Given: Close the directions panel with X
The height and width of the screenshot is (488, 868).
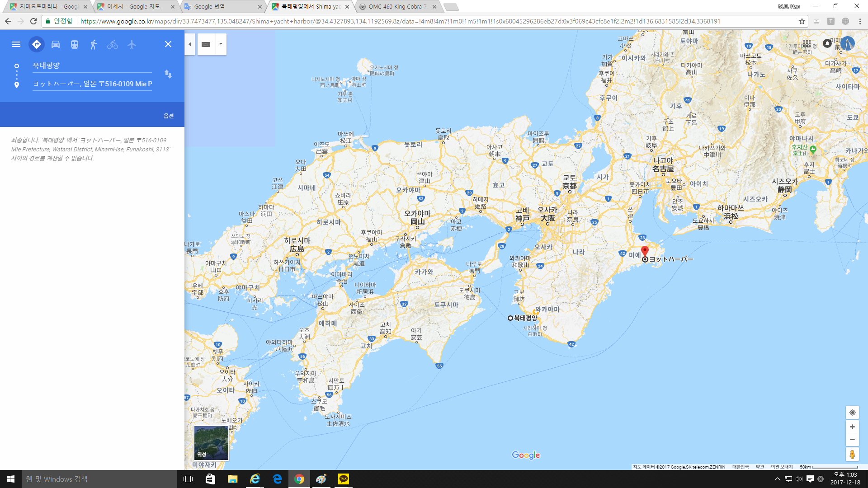Looking at the screenshot, I should [x=168, y=44].
